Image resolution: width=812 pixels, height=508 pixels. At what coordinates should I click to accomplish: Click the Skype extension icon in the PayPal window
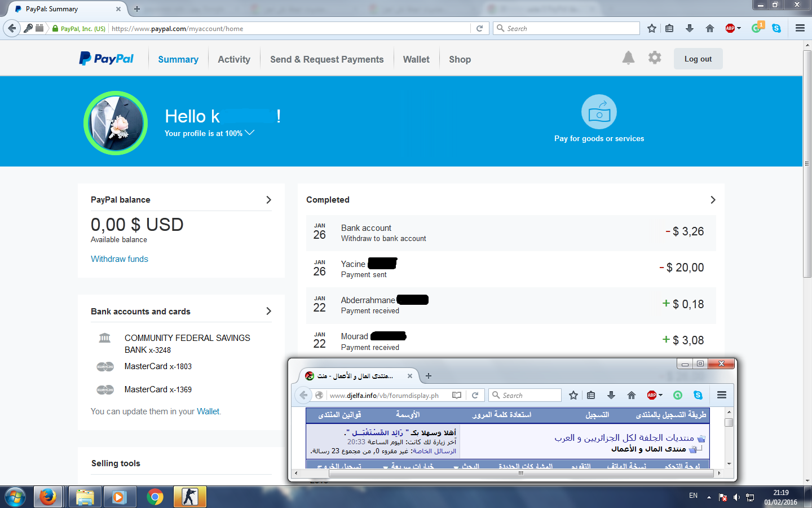coord(776,28)
